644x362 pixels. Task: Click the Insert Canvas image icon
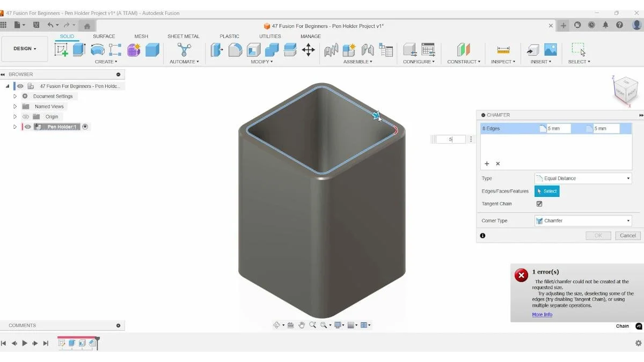(550, 50)
